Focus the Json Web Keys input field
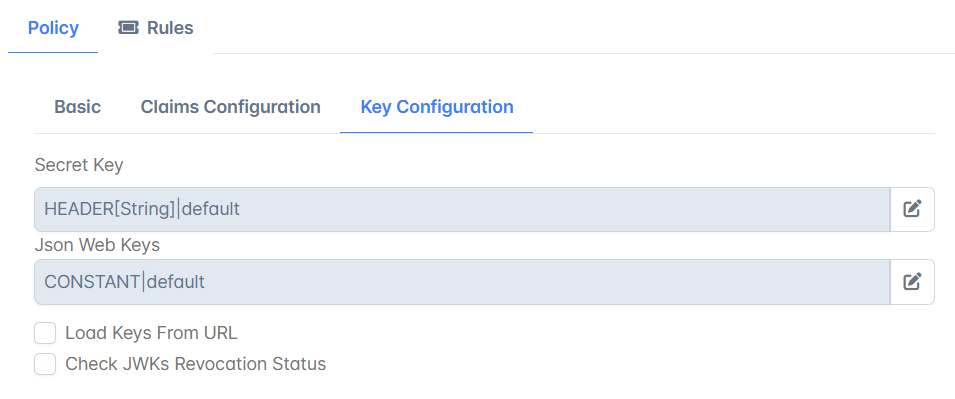Screen dimensions: 955x399 pyautogui.click(x=462, y=281)
